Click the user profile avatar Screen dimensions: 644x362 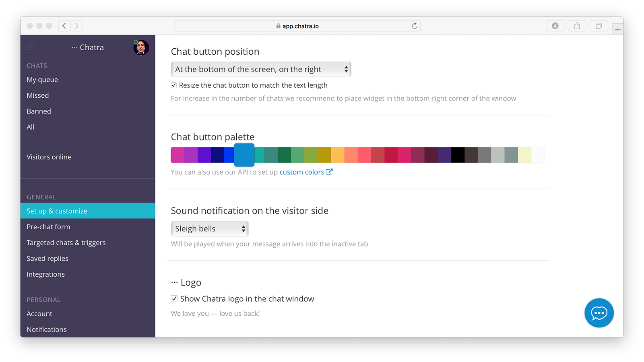[141, 47]
